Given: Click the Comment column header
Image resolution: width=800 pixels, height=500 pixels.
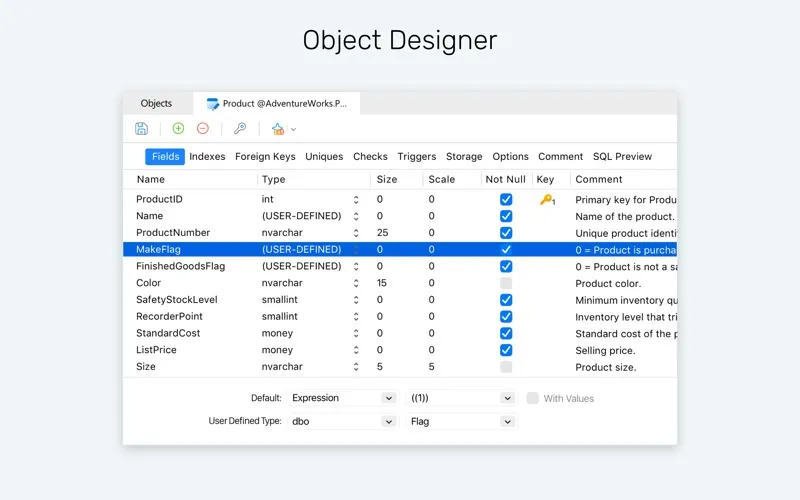Looking at the screenshot, I should pos(599,180).
